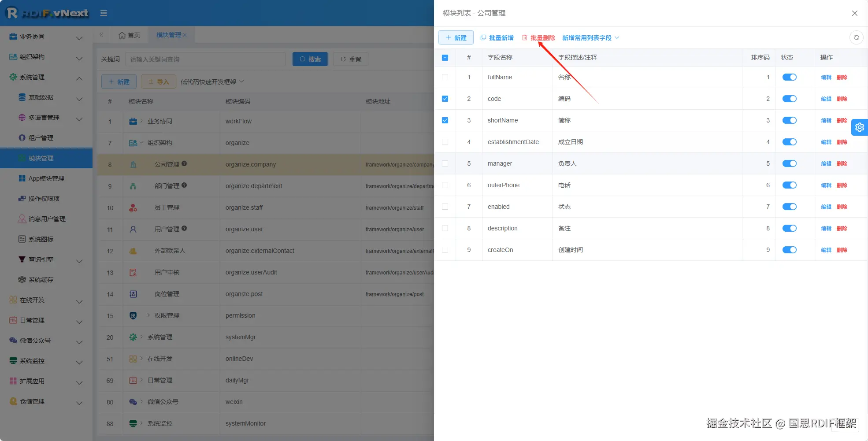
Task: Uncheck the code row checkbox
Action: point(445,99)
